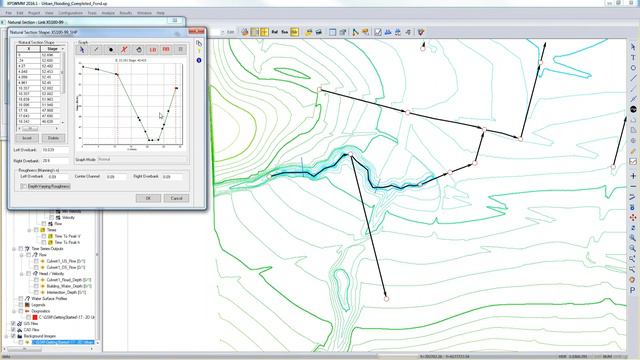The image size is (640, 360).
Task: Click the P icon in right toolbar
Action: (632, 290)
